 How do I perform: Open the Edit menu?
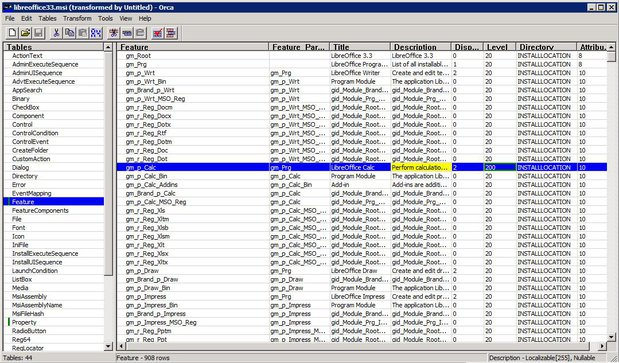pos(26,19)
